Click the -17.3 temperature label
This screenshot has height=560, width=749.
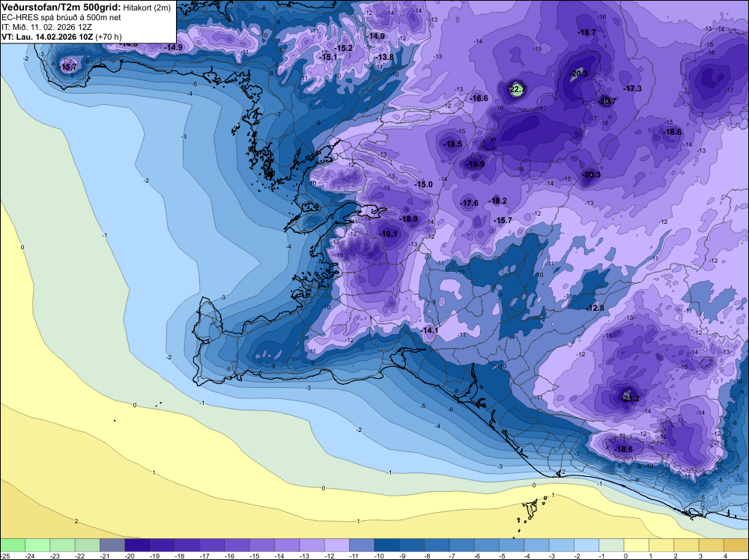pyautogui.click(x=632, y=89)
